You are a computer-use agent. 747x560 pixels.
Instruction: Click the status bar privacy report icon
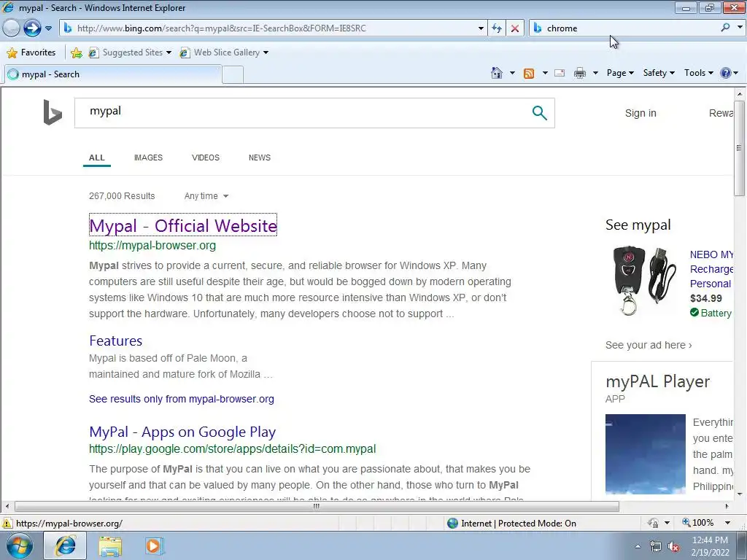(x=653, y=523)
